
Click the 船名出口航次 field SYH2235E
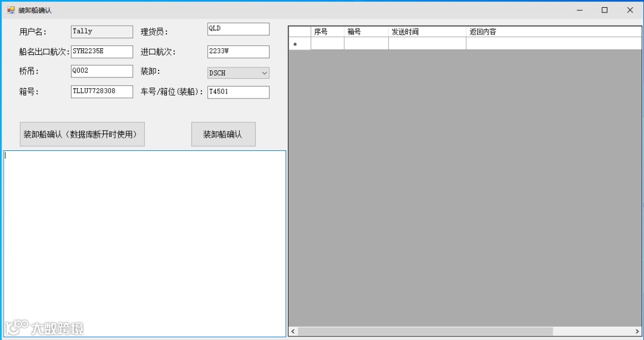pyautogui.click(x=102, y=52)
